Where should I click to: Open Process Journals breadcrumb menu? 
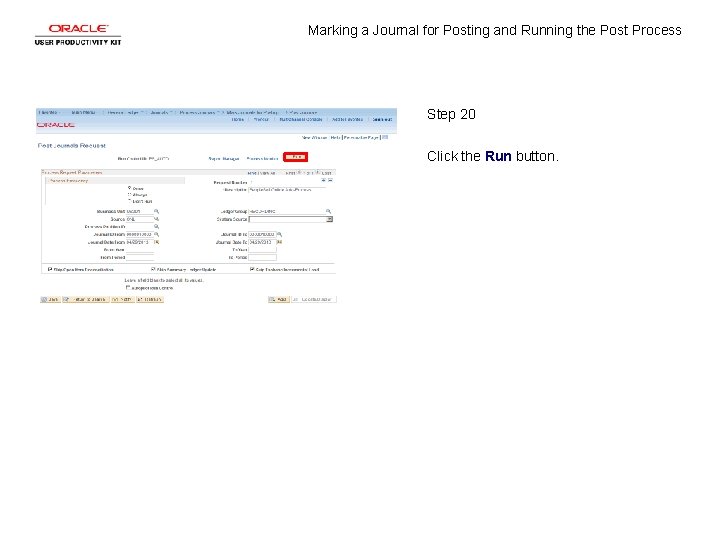point(198,112)
